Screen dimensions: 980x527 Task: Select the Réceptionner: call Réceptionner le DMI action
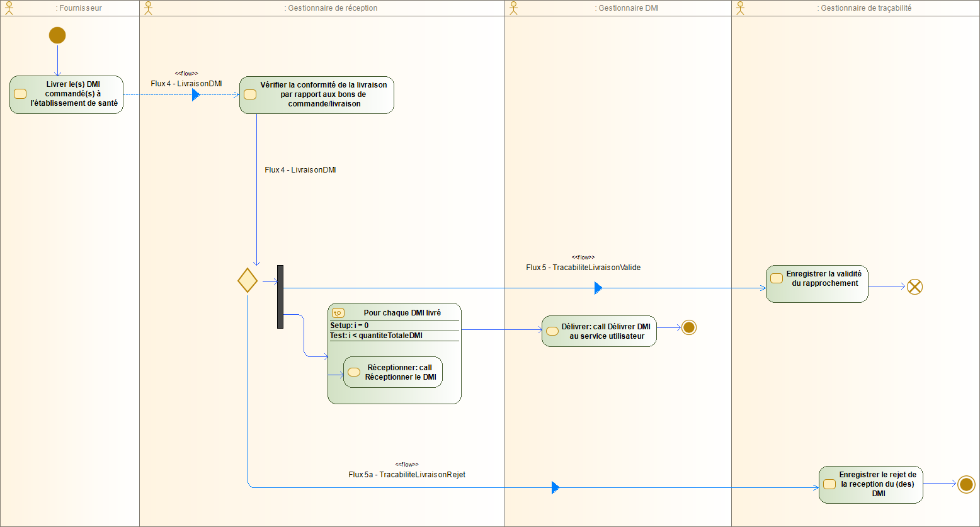(x=393, y=372)
